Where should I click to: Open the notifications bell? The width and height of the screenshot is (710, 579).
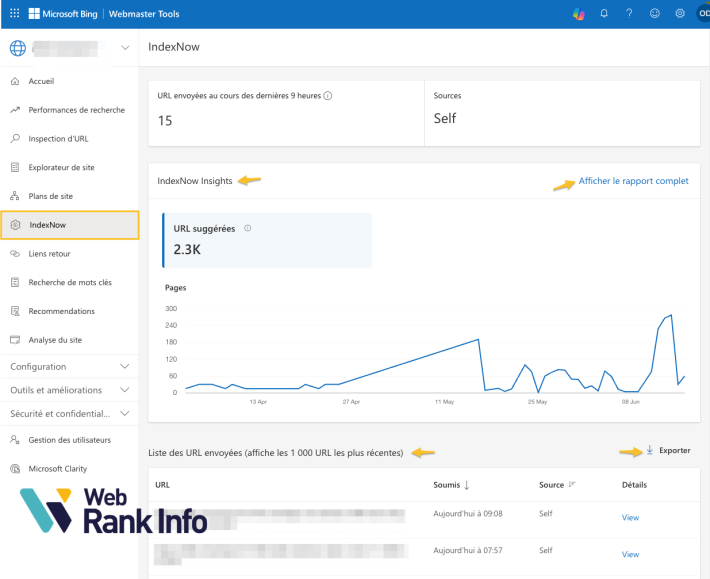(x=604, y=13)
